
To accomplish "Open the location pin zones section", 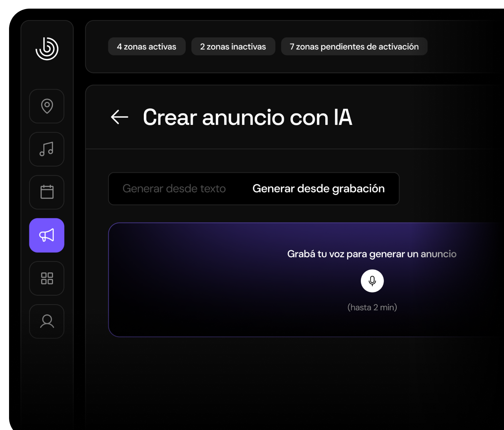I will pyautogui.click(x=47, y=106).
